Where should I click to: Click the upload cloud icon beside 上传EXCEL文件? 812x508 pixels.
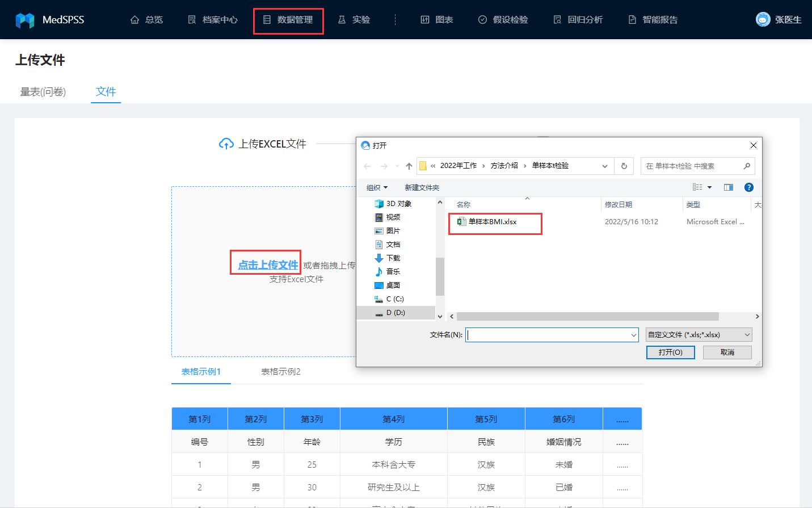[228, 144]
